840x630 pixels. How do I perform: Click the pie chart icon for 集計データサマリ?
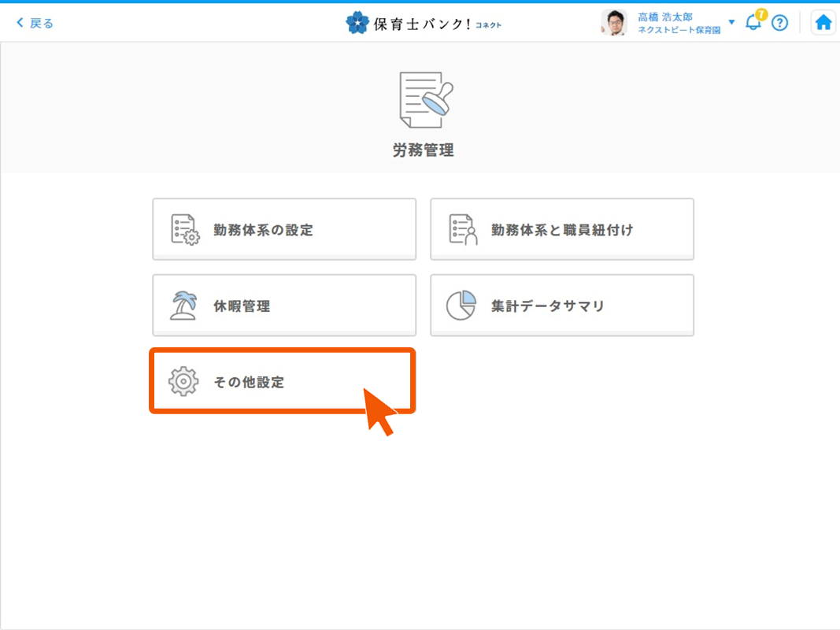tap(461, 306)
